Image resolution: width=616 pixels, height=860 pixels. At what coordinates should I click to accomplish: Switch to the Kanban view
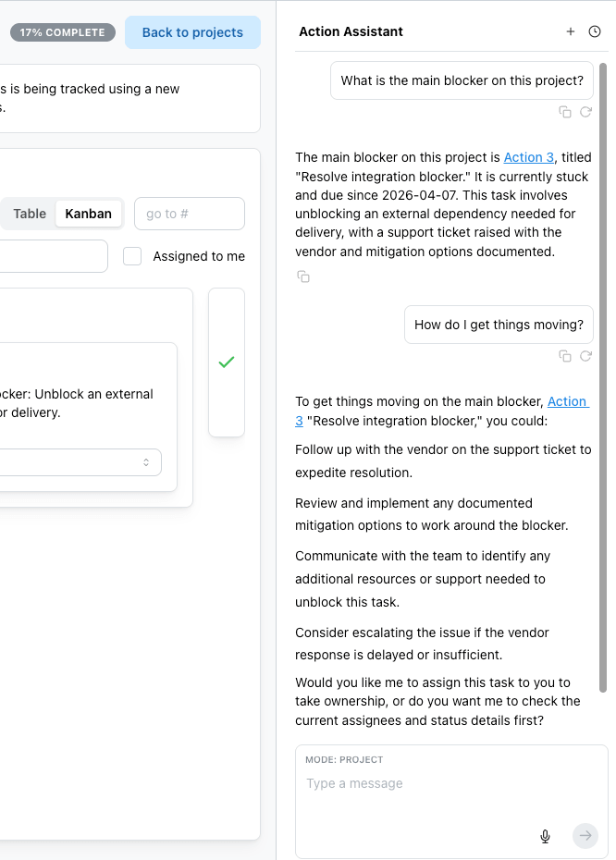pyautogui.click(x=88, y=214)
